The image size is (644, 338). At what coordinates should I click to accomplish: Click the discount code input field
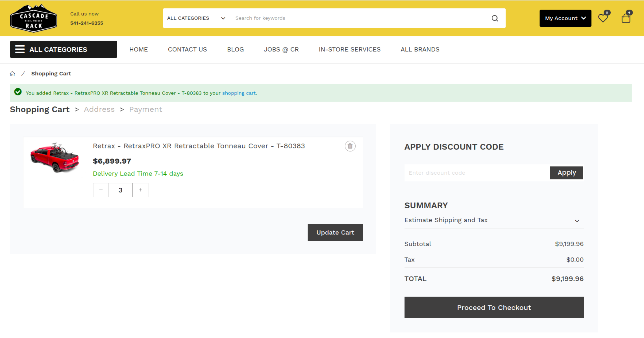[x=477, y=173]
